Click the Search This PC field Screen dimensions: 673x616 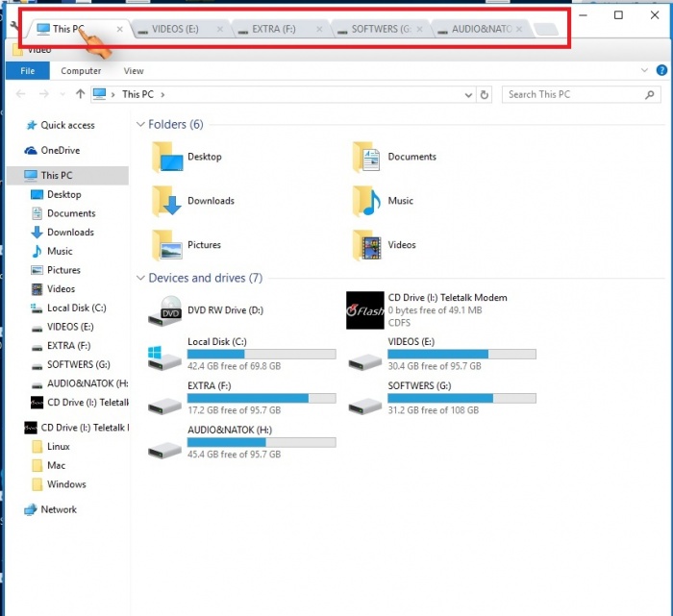coord(575,94)
